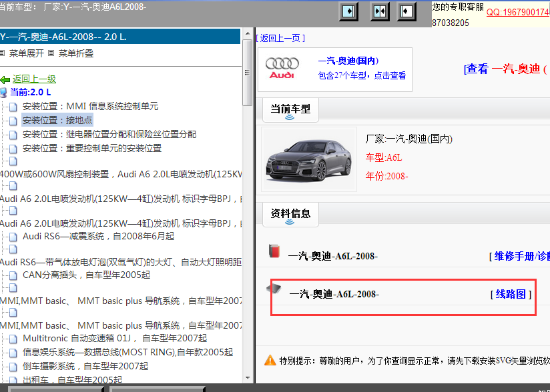This screenshot has width=550, height=392.
Task: Click 一汽-奥迪(国内) brand link
Action: pos(348,61)
